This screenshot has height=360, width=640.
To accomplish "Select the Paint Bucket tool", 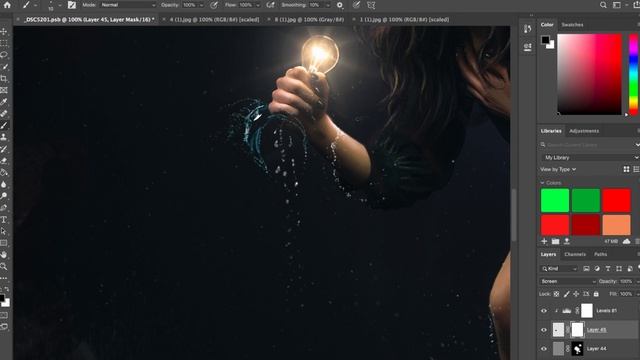I will [x=4, y=172].
